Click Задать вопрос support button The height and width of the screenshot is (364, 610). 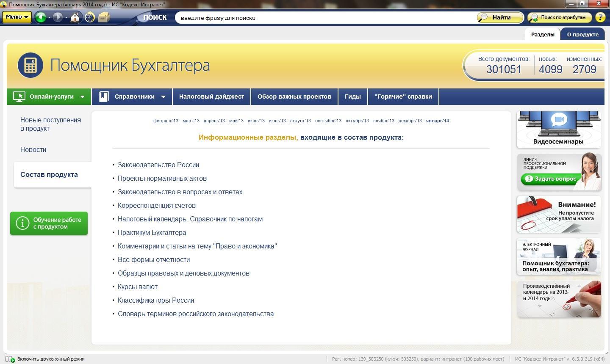point(550,179)
